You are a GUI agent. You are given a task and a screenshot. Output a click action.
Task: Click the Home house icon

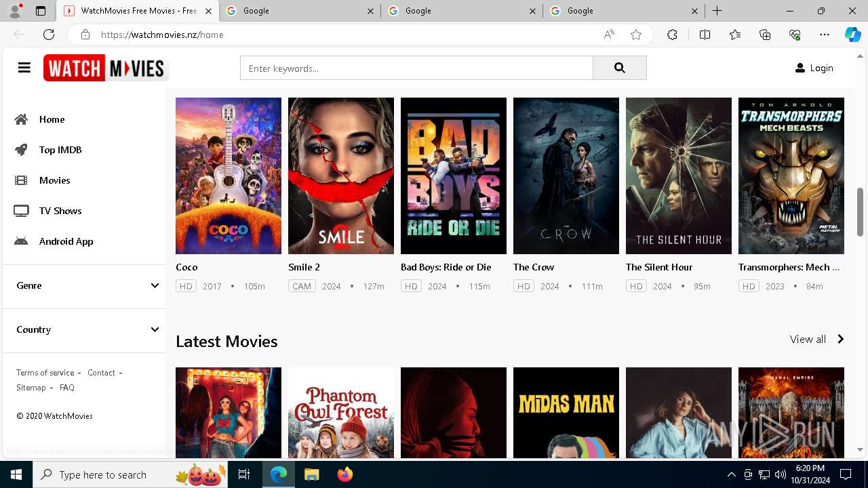(x=22, y=119)
